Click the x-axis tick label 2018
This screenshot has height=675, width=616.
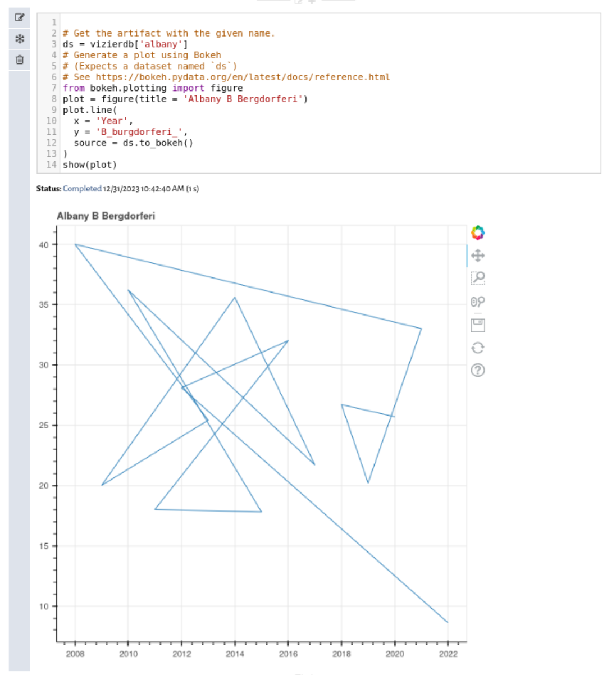[341, 654]
